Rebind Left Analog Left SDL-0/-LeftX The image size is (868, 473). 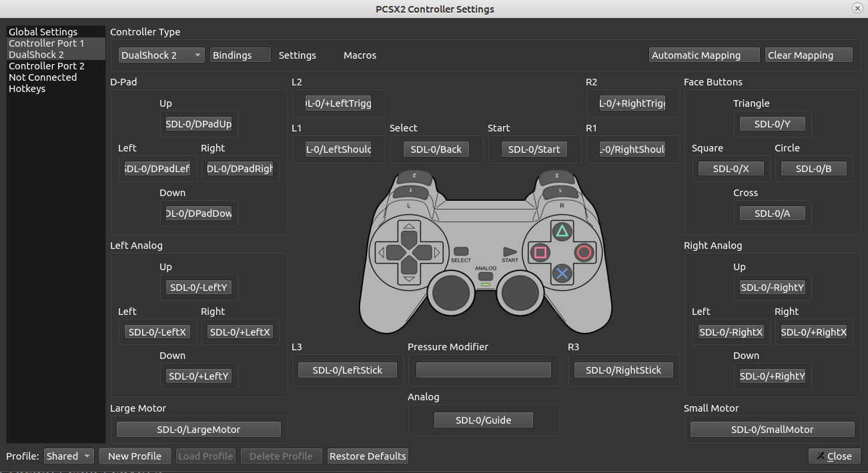point(157,332)
